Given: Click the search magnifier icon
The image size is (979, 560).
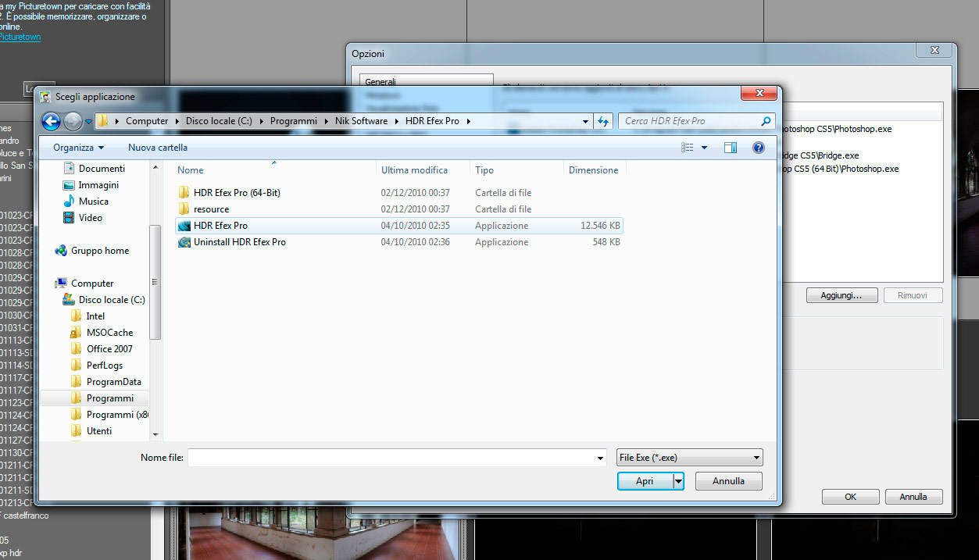Looking at the screenshot, I should [x=766, y=121].
